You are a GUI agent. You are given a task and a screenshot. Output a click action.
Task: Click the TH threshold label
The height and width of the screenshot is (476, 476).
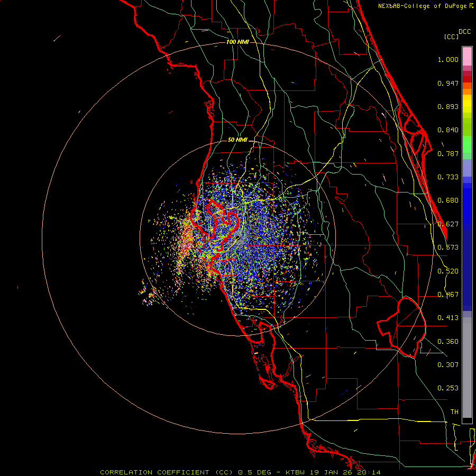point(454,412)
